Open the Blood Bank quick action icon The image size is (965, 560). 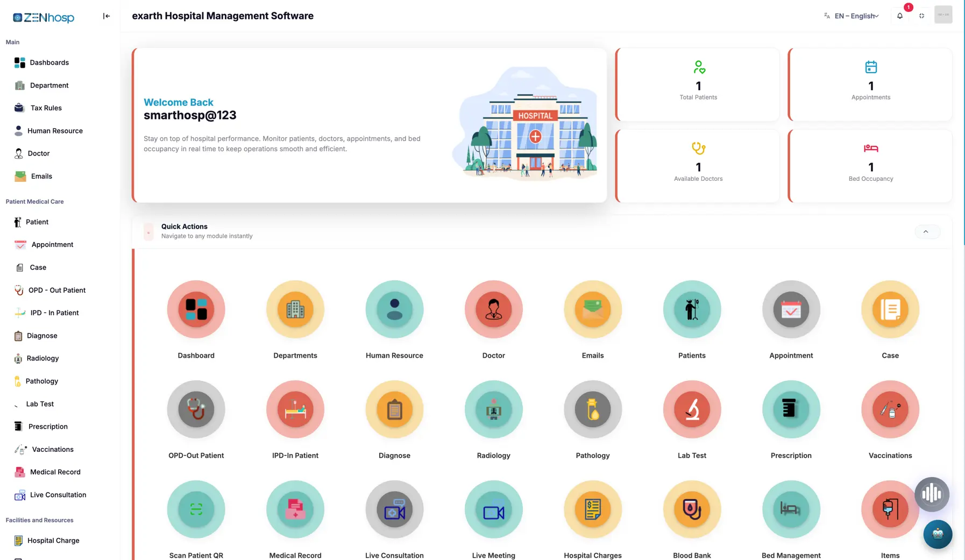coord(692,509)
